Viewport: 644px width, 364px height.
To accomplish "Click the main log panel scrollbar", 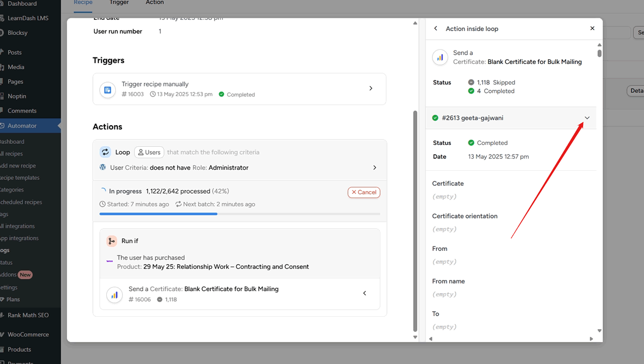I will 415,221.
